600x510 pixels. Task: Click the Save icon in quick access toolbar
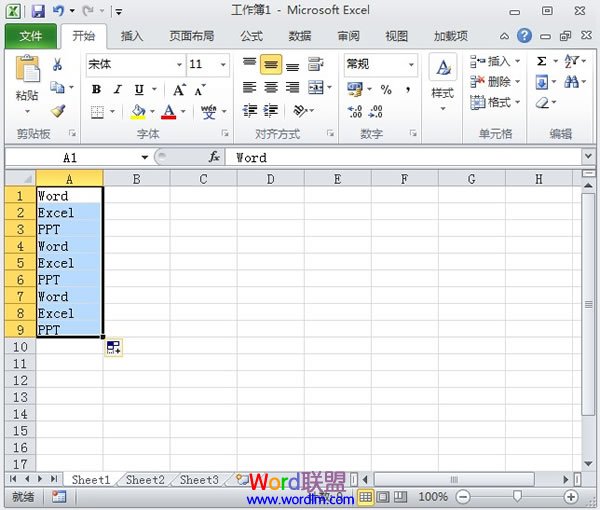(x=38, y=11)
